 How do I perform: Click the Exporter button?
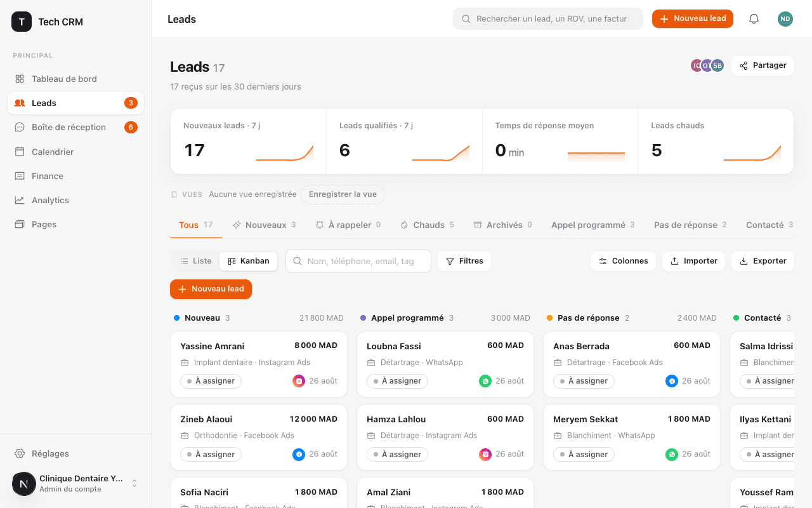[x=763, y=261]
